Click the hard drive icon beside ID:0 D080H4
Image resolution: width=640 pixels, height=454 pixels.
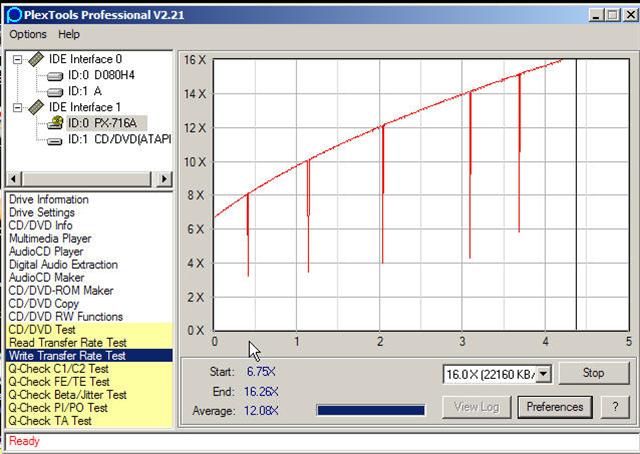[55, 76]
